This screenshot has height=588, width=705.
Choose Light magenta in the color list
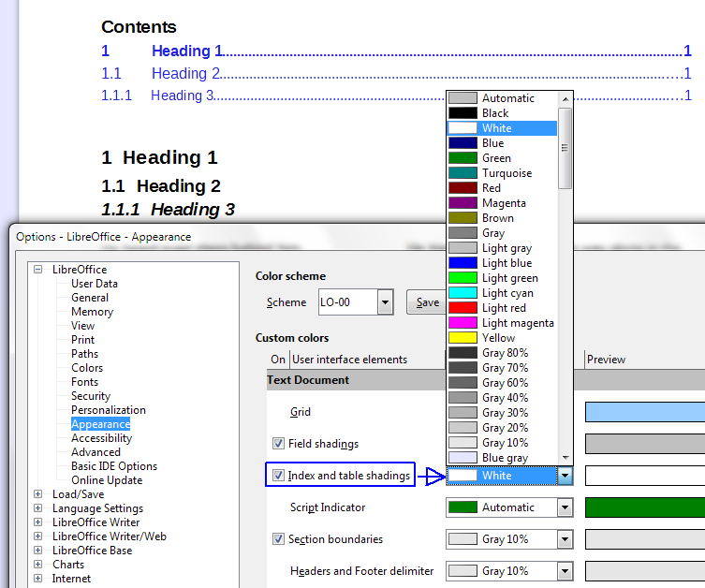(x=518, y=323)
